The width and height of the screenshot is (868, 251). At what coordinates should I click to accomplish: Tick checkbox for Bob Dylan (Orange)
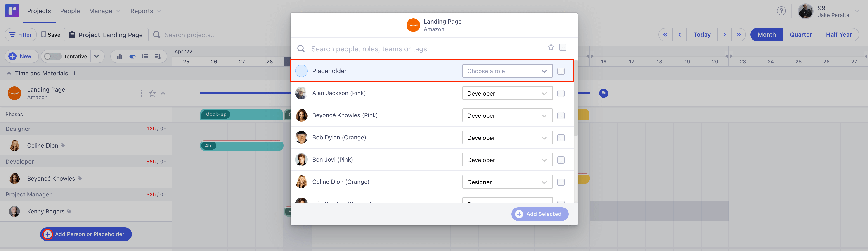561,138
